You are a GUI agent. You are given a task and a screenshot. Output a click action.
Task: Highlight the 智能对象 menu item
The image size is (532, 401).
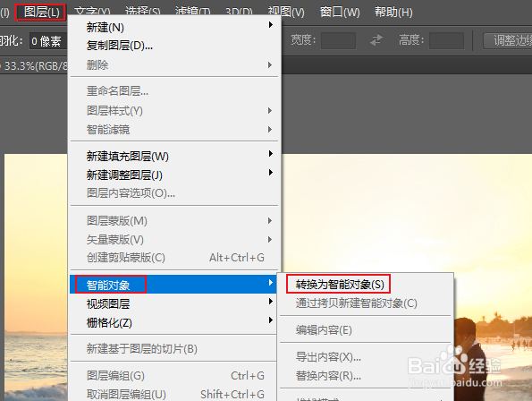tap(174, 285)
